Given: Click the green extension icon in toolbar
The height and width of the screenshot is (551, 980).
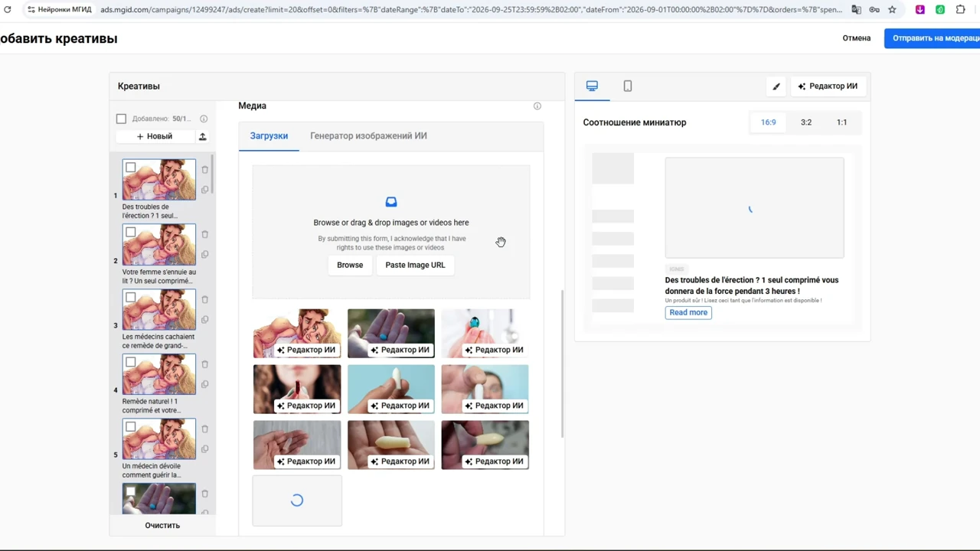Looking at the screenshot, I should coord(940,10).
